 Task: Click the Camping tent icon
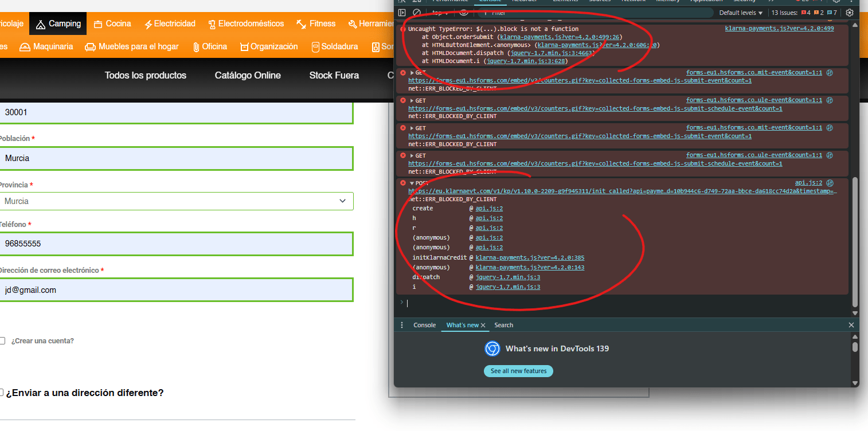click(41, 24)
